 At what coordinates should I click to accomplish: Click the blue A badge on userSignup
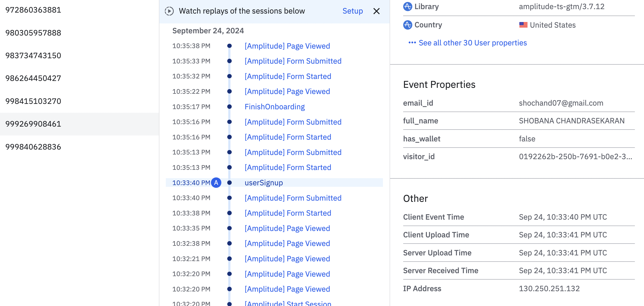[216, 183]
